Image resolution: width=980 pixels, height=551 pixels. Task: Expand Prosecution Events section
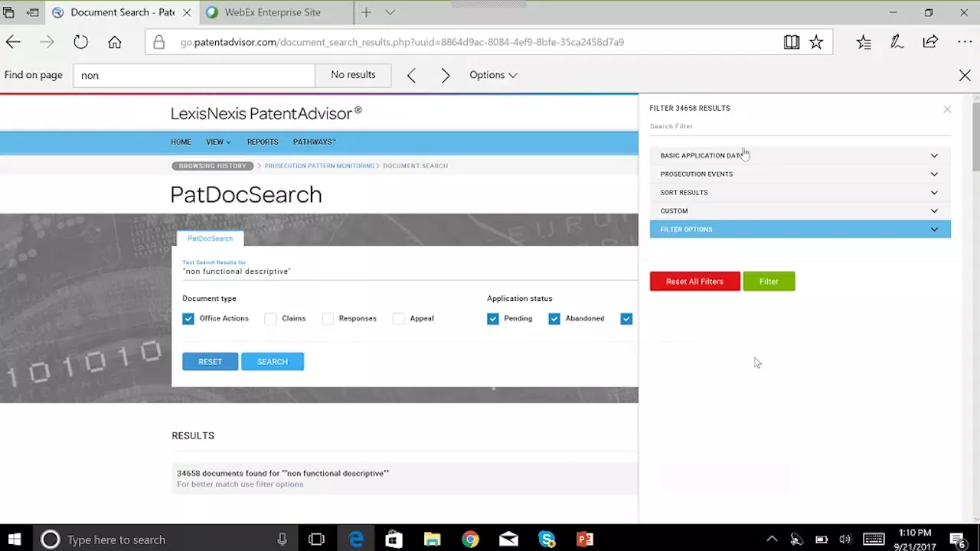click(x=800, y=174)
